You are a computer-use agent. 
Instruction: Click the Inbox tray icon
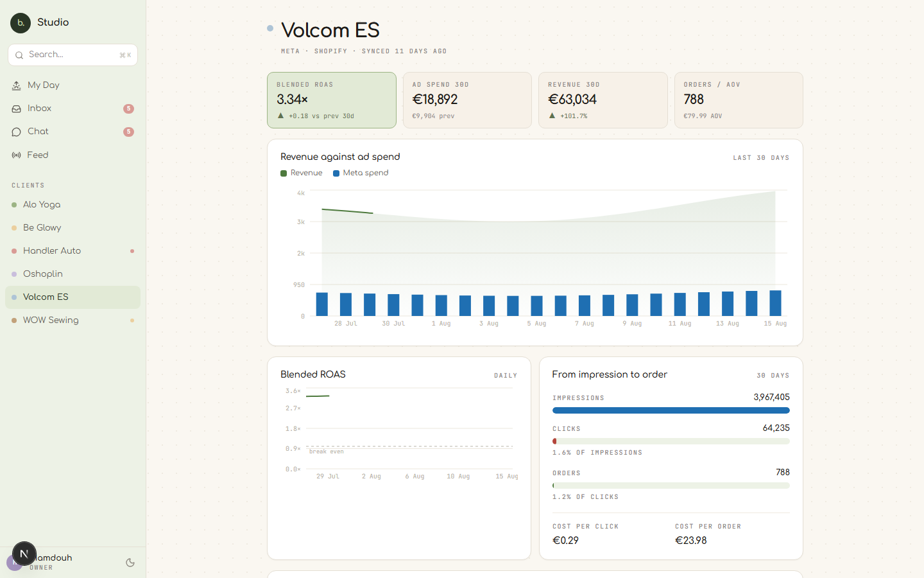click(17, 109)
